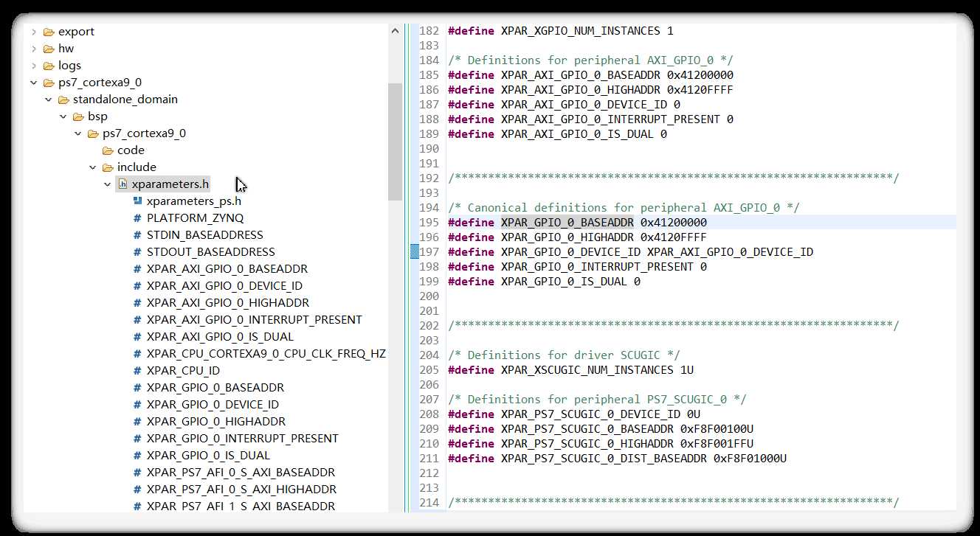
Task: Select XPAR_AXI_GPIO_0_INTERRUPT_PRESENT in tree
Action: [255, 320]
